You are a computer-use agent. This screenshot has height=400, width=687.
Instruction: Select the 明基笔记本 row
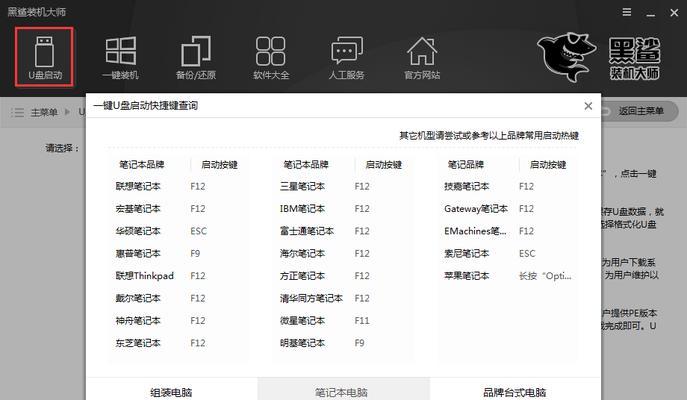341,343
